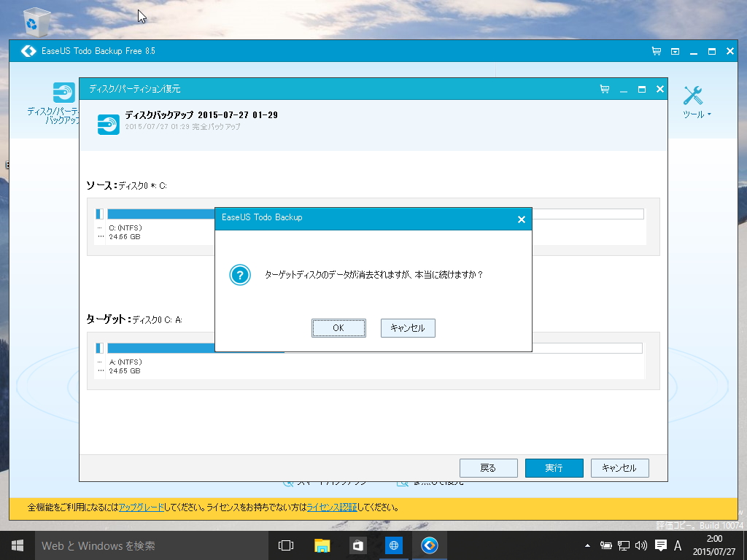Image resolution: width=747 pixels, height=560 pixels.
Task: Click the 'C: (NTFS)' source label
Action: 125,227
